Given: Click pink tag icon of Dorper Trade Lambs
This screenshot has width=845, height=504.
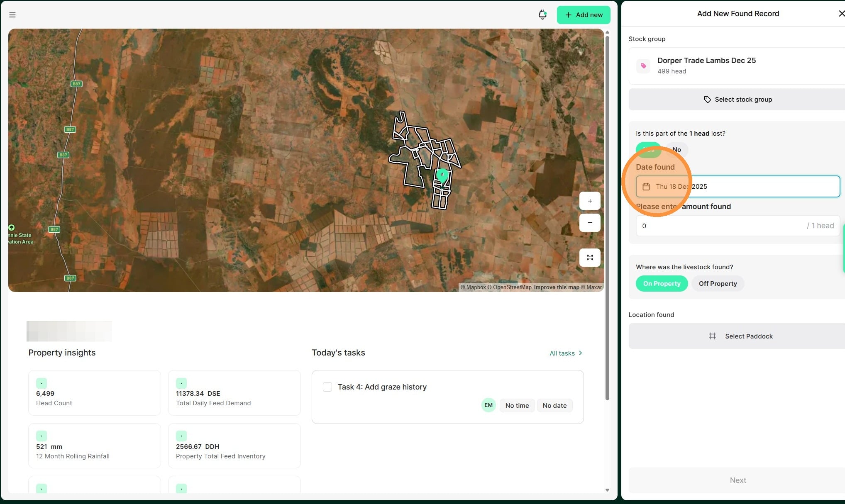Looking at the screenshot, I should [x=643, y=66].
